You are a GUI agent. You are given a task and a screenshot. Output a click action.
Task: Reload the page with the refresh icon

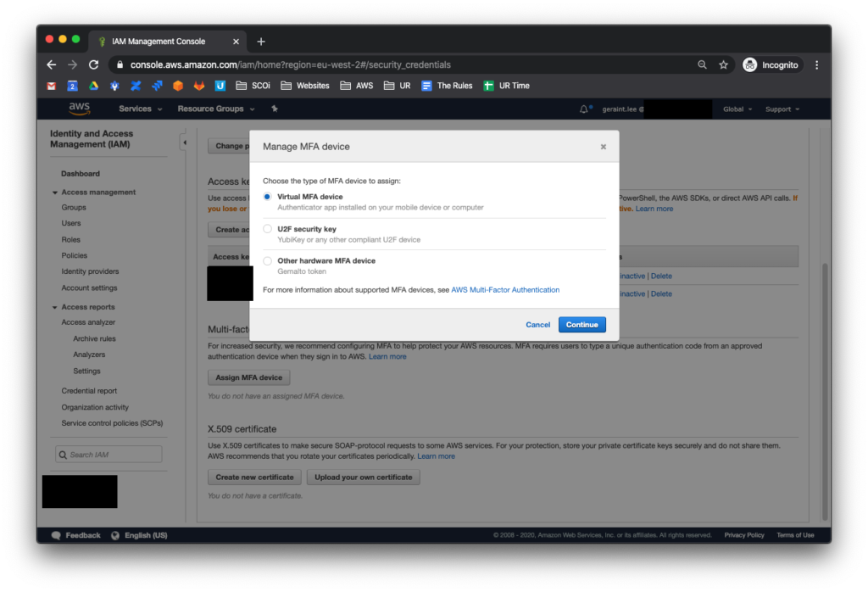pos(93,64)
